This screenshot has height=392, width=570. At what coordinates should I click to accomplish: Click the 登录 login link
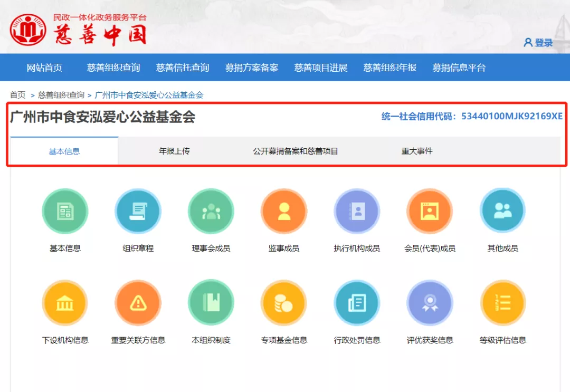point(544,43)
